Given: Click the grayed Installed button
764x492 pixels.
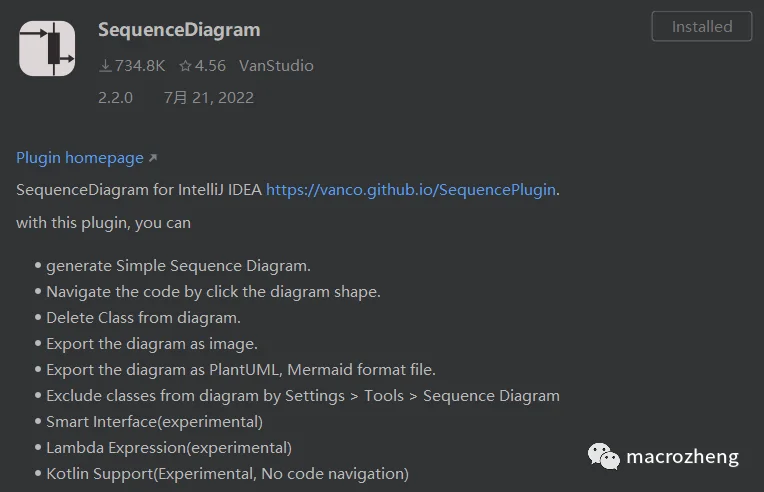Looking at the screenshot, I should pyautogui.click(x=702, y=26).
